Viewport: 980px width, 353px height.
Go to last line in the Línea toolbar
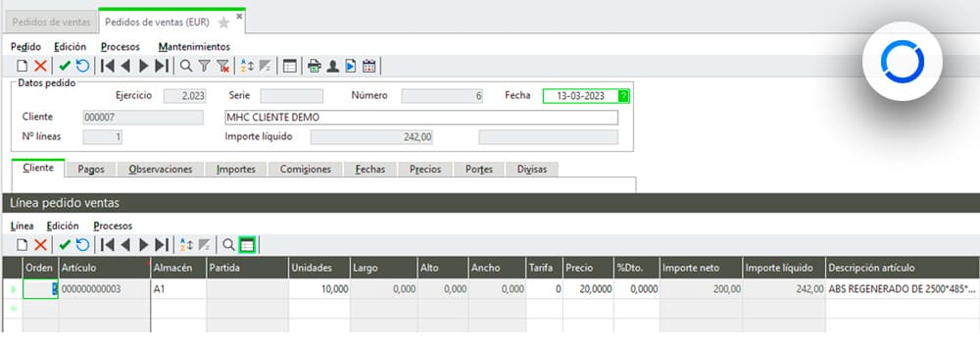pyautogui.click(x=162, y=245)
